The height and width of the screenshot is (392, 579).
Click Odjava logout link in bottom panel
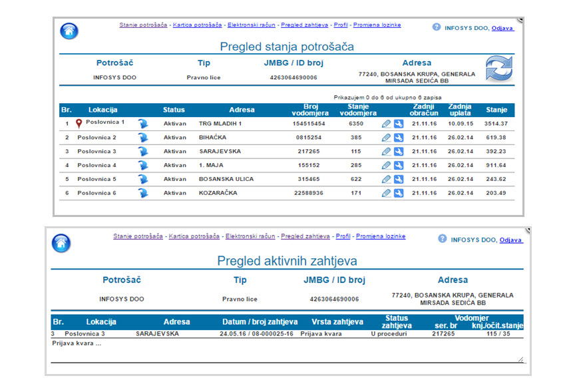(511, 240)
